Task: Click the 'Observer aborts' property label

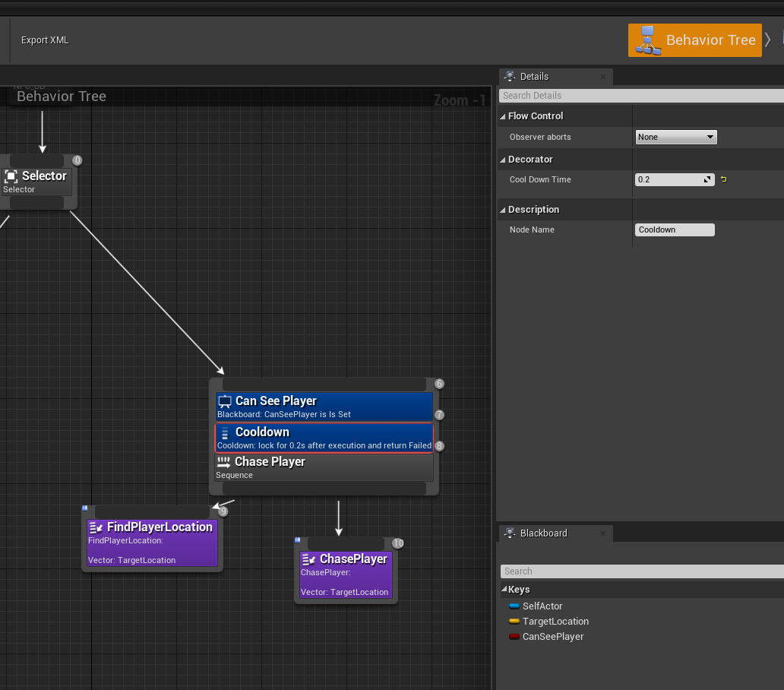Action: (x=540, y=137)
